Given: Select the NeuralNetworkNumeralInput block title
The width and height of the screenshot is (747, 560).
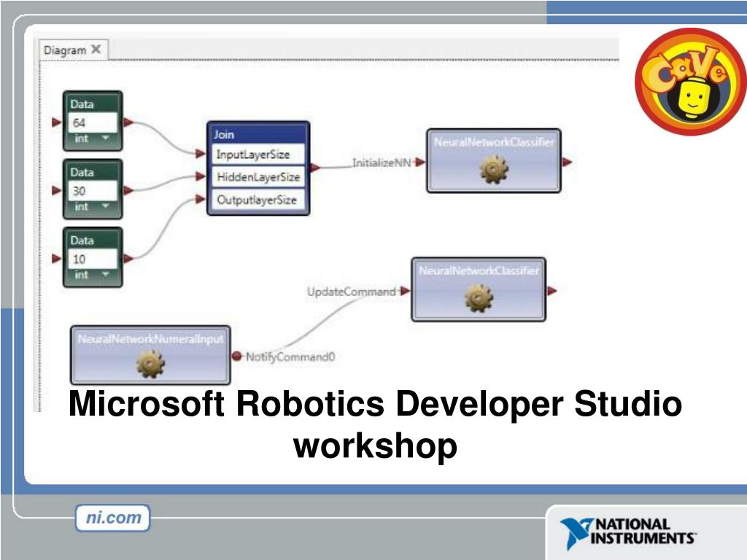Looking at the screenshot, I should click(x=150, y=338).
